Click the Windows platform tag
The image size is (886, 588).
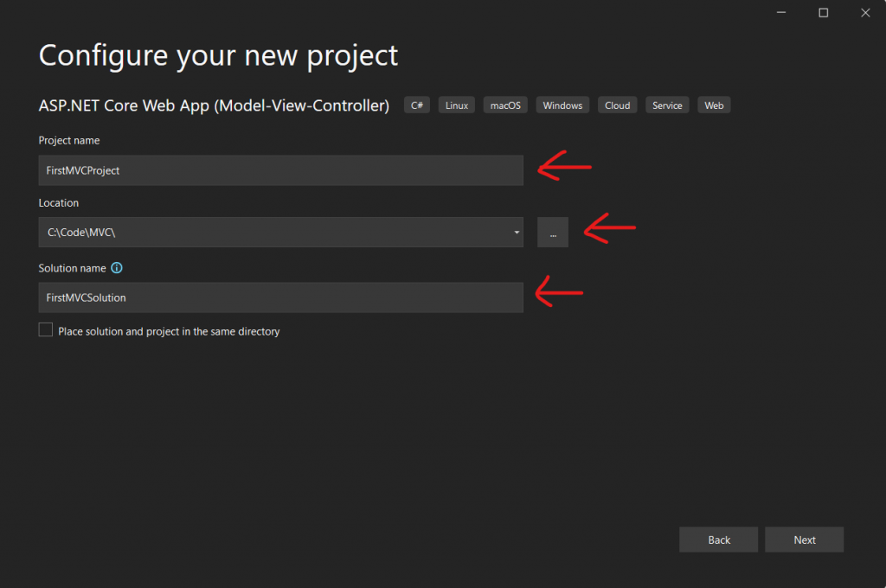(562, 105)
